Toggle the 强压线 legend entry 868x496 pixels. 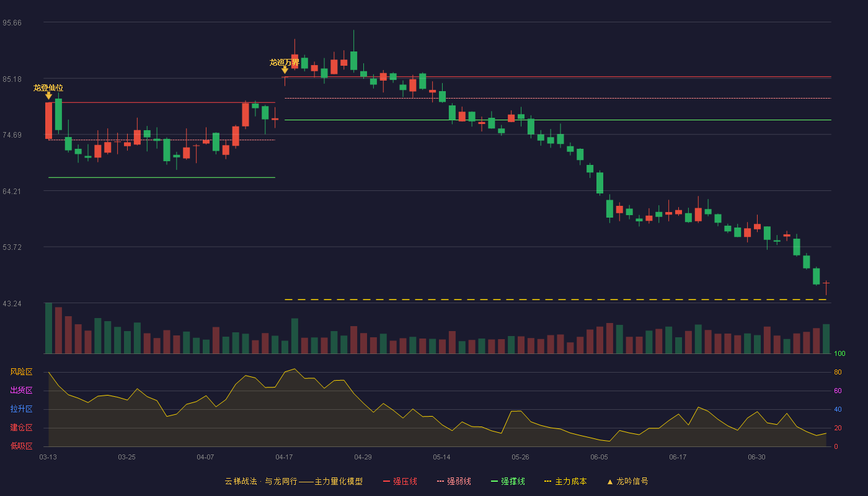pyautogui.click(x=400, y=481)
